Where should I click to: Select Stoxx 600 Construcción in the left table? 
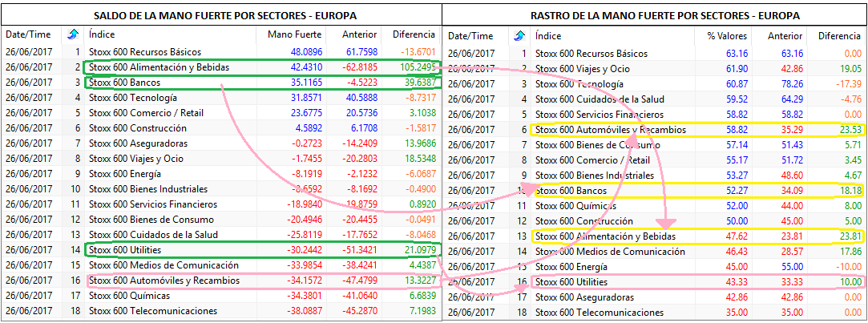(136, 128)
